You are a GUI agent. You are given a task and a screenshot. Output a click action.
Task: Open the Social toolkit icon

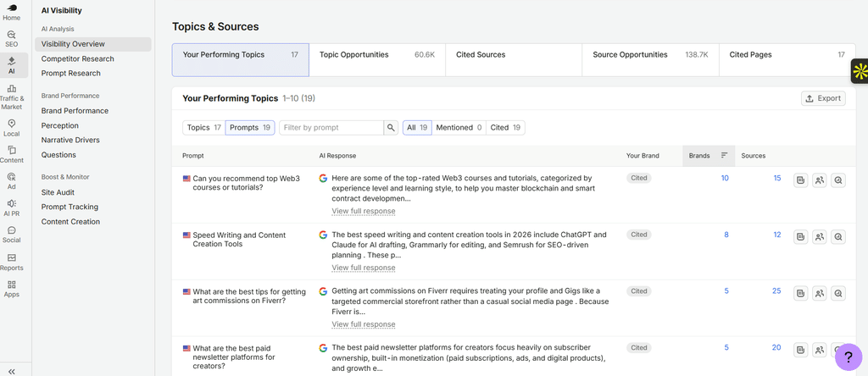pos(12,235)
